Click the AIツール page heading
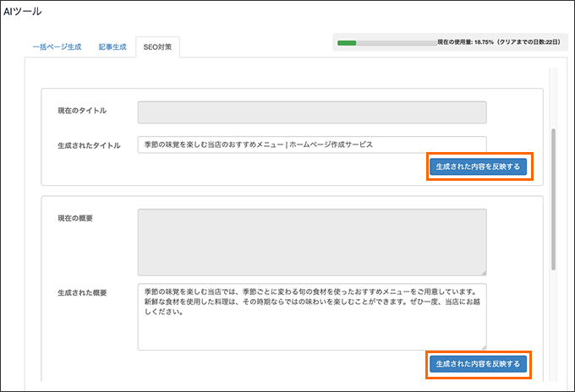This screenshot has height=392, width=575. (22, 11)
